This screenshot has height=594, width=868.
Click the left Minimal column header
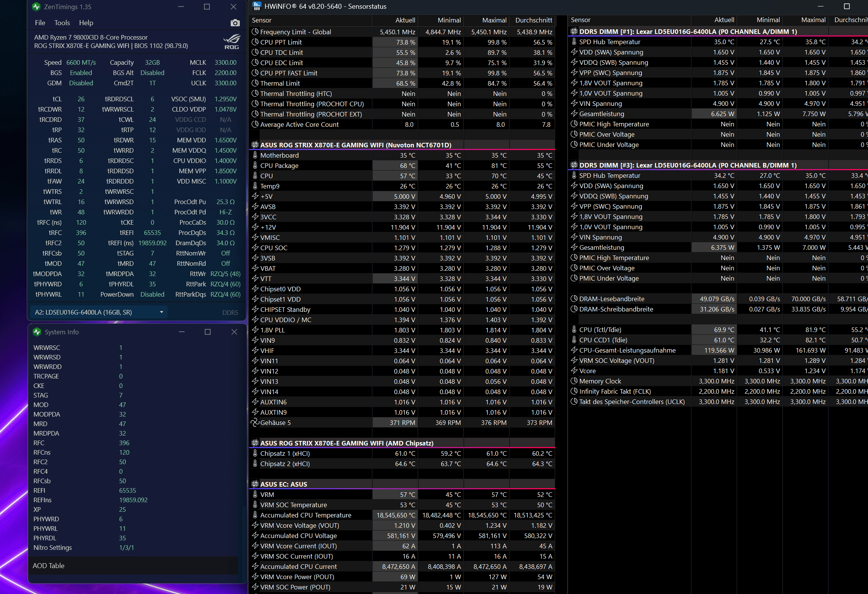pos(440,20)
